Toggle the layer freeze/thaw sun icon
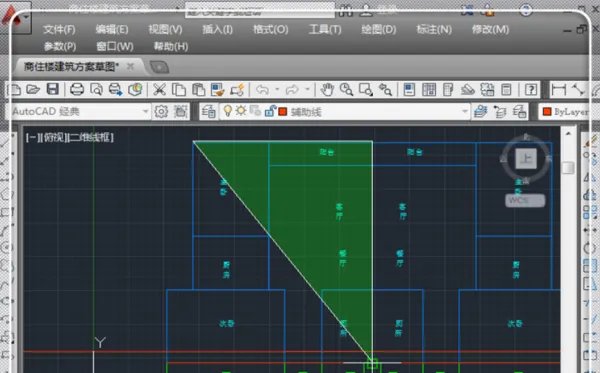The width and height of the screenshot is (600, 373). (x=241, y=111)
